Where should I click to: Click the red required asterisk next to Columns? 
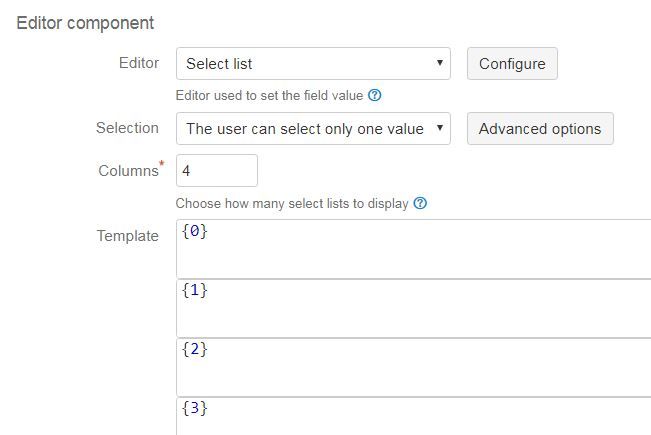[162, 163]
